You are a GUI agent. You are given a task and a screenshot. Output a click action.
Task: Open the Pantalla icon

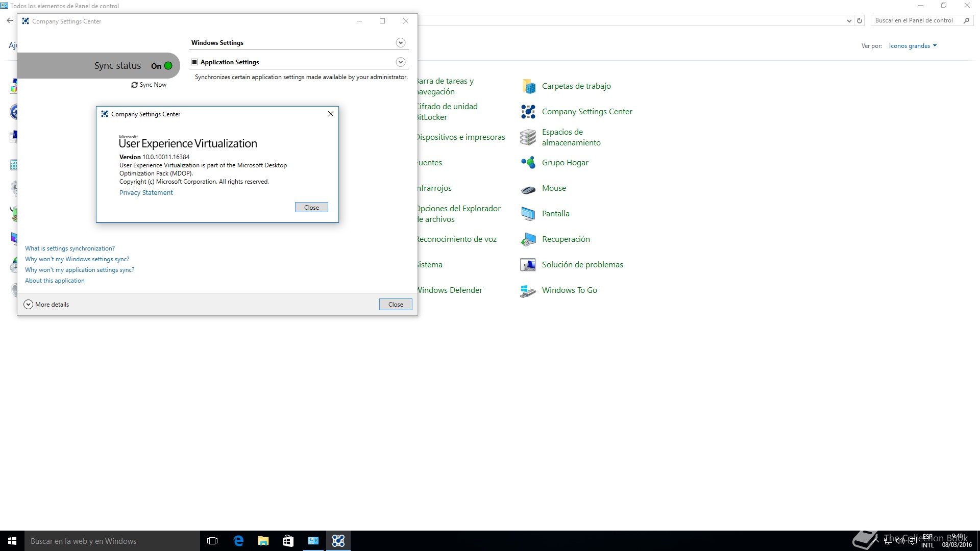(x=528, y=214)
